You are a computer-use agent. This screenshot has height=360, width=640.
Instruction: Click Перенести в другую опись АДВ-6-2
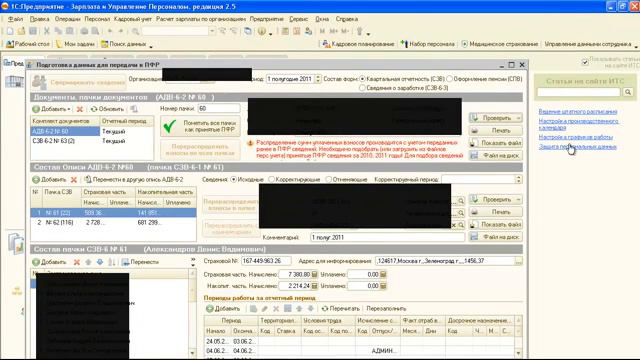134,180
